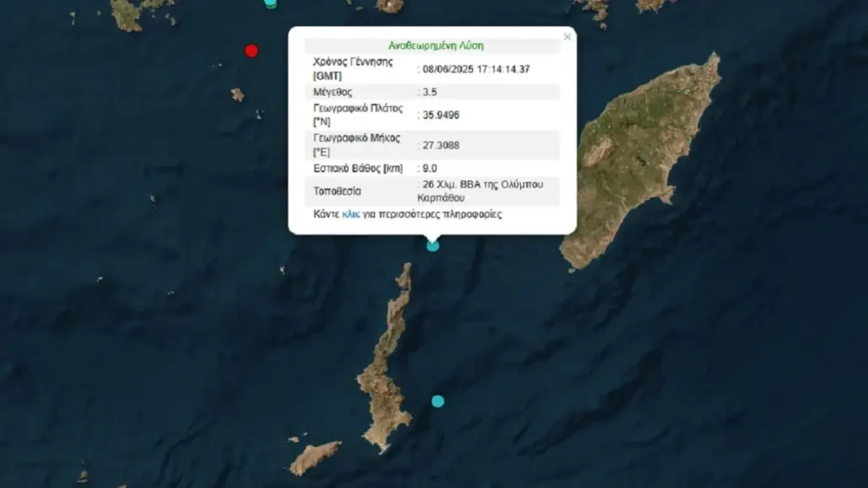The width and height of the screenshot is (868, 488).
Task: Click the origin time value 08/06/2025 17:14:14.37
Action: coord(475,69)
